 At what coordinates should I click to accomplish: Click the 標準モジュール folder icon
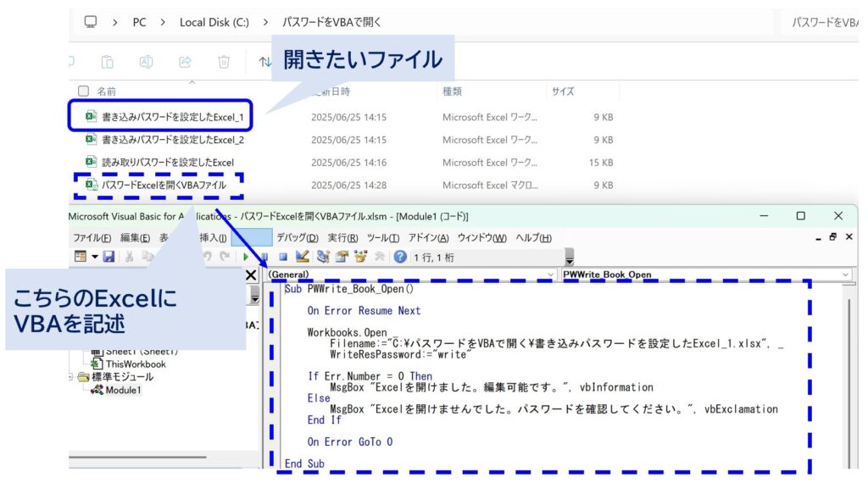click(84, 377)
